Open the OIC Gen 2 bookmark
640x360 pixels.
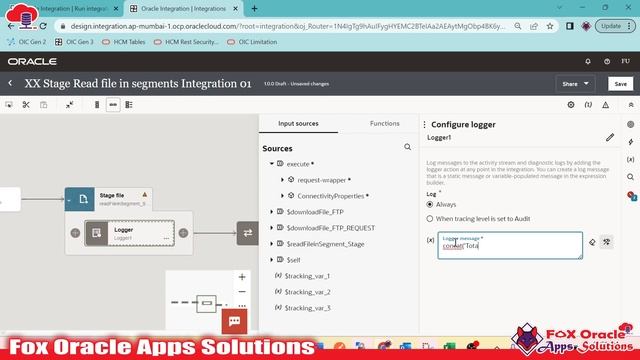[27, 42]
